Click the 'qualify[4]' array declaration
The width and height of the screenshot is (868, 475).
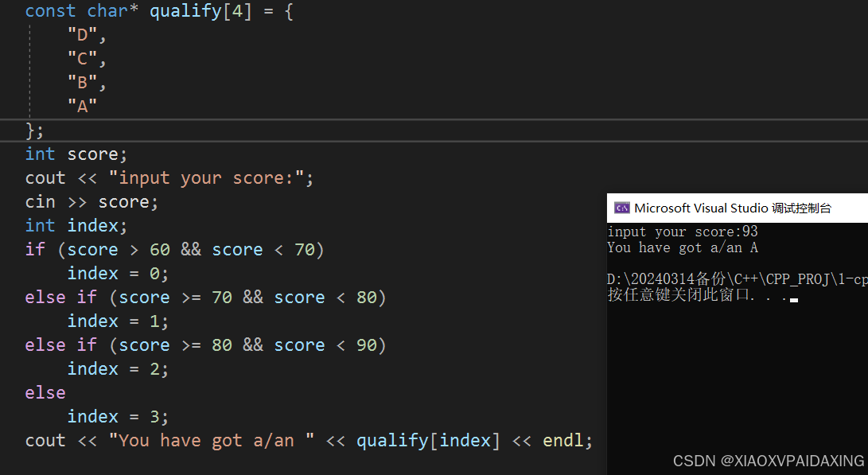pos(201,11)
